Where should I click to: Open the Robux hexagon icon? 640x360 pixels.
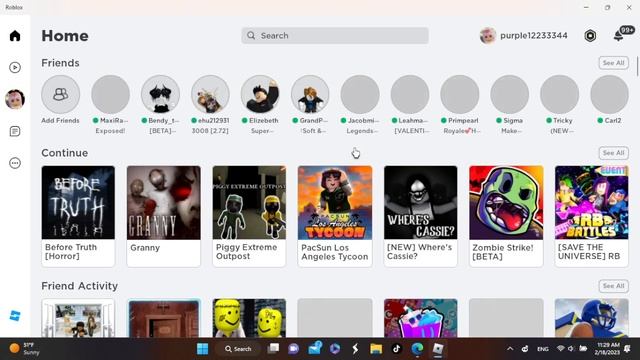[x=590, y=36]
